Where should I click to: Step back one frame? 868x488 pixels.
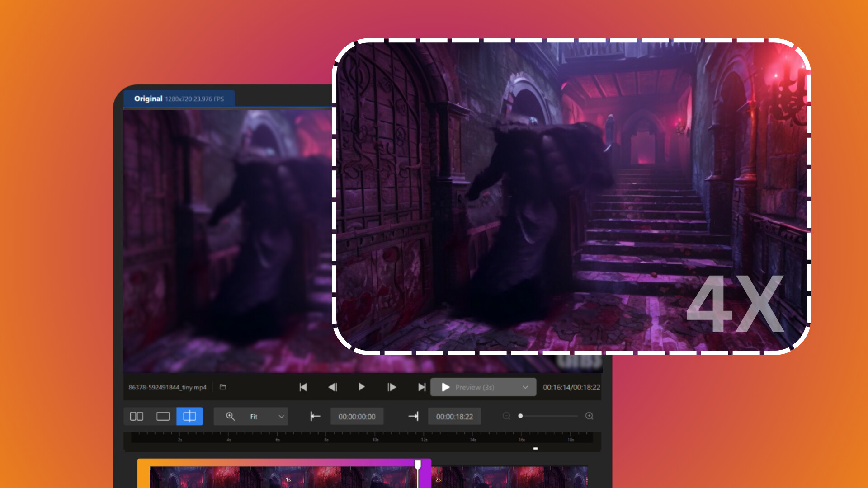(x=333, y=387)
